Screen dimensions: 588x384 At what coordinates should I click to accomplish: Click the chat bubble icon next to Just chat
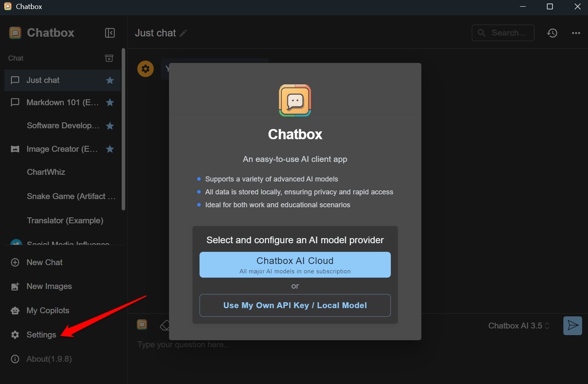[15, 80]
